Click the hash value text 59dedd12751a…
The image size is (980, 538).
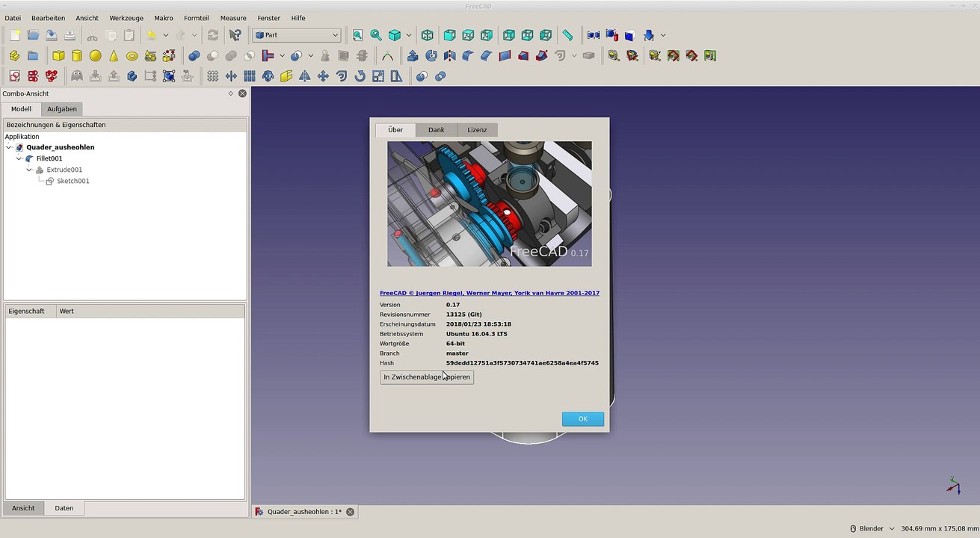[523, 363]
